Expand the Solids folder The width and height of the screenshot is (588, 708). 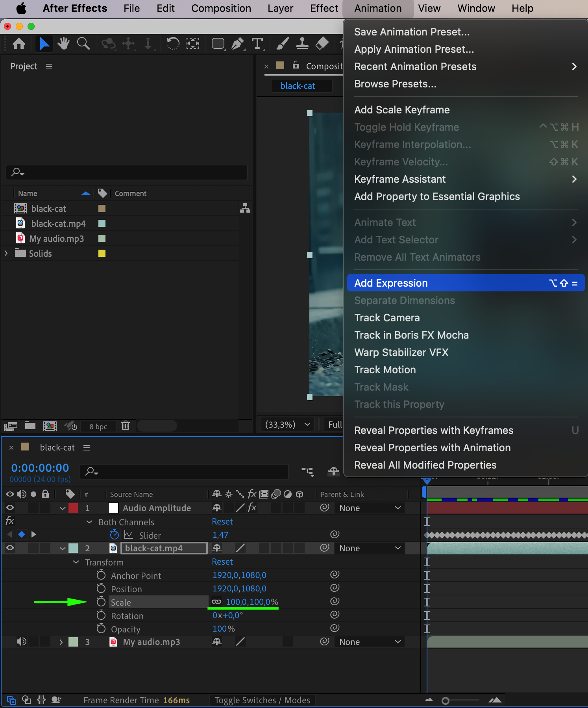[6, 253]
